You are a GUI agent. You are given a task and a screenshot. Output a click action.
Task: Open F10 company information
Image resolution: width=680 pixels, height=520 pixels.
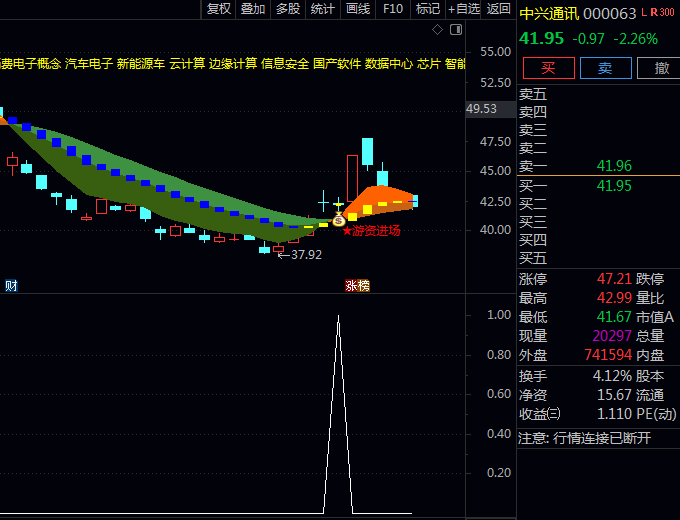click(393, 9)
